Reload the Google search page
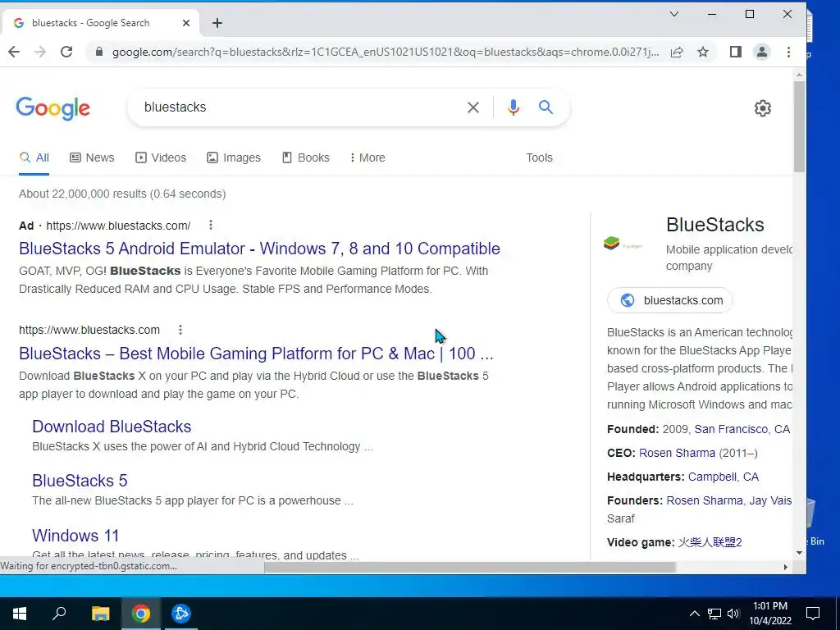This screenshot has height=630, width=840. pos(66,52)
